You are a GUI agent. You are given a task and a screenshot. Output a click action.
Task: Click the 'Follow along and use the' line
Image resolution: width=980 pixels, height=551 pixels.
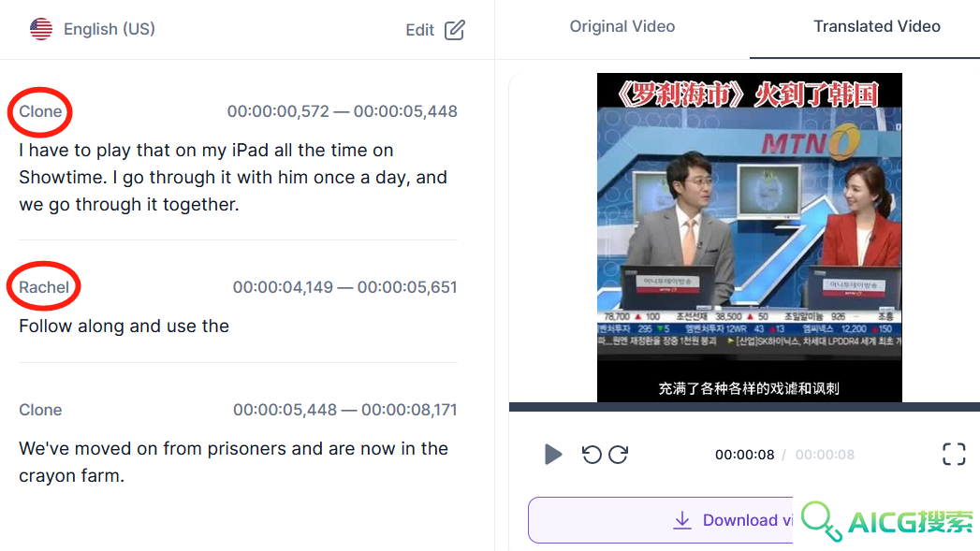124,326
